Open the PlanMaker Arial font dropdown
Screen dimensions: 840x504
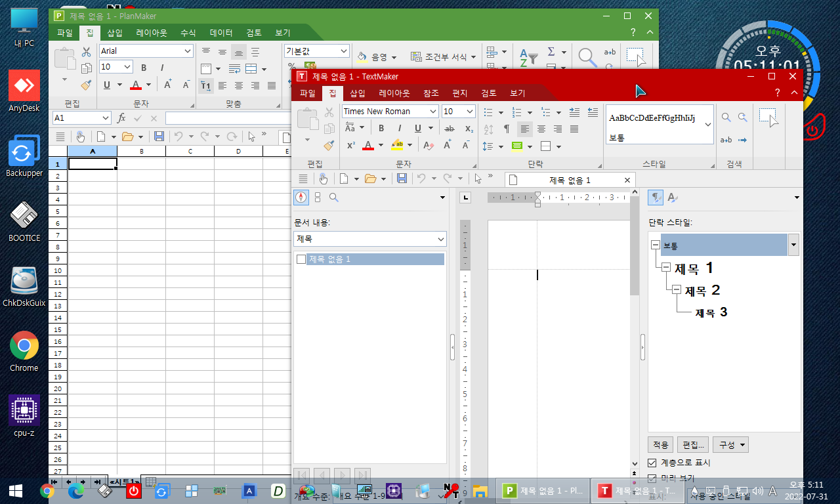[x=188, y=51]
